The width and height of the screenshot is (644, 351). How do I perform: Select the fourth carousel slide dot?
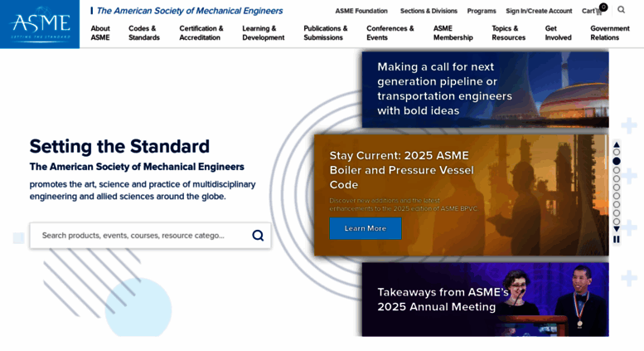click(x=617, y=178)
